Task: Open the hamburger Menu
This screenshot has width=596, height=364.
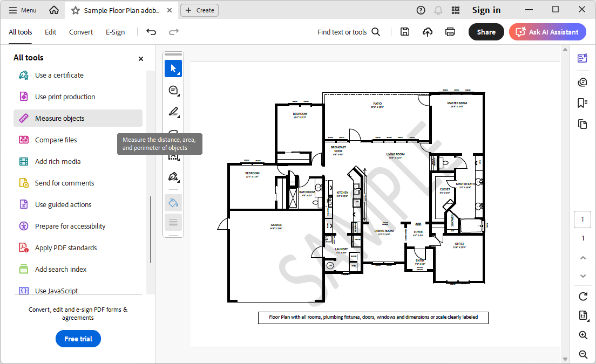Action: 22,10
